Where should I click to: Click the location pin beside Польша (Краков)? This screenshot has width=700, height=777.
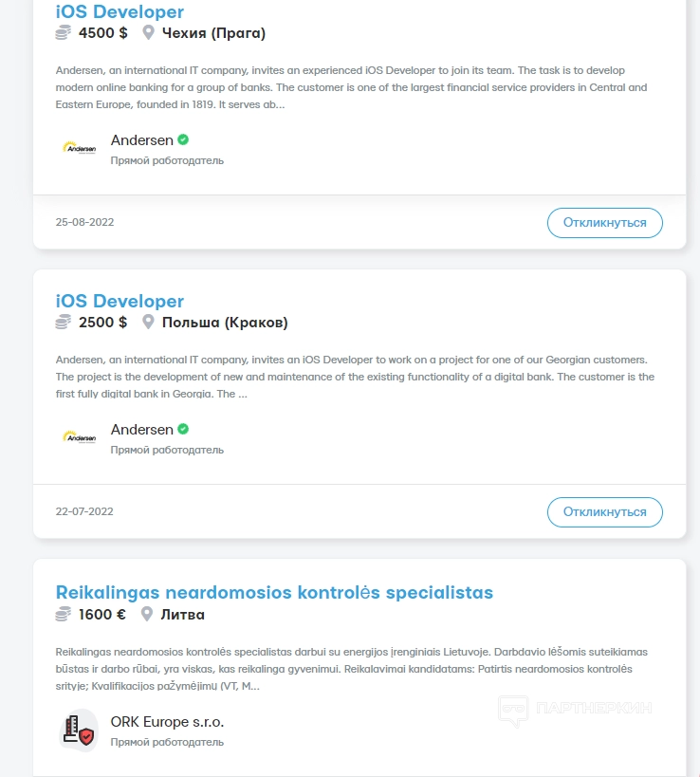pos(148,323)
